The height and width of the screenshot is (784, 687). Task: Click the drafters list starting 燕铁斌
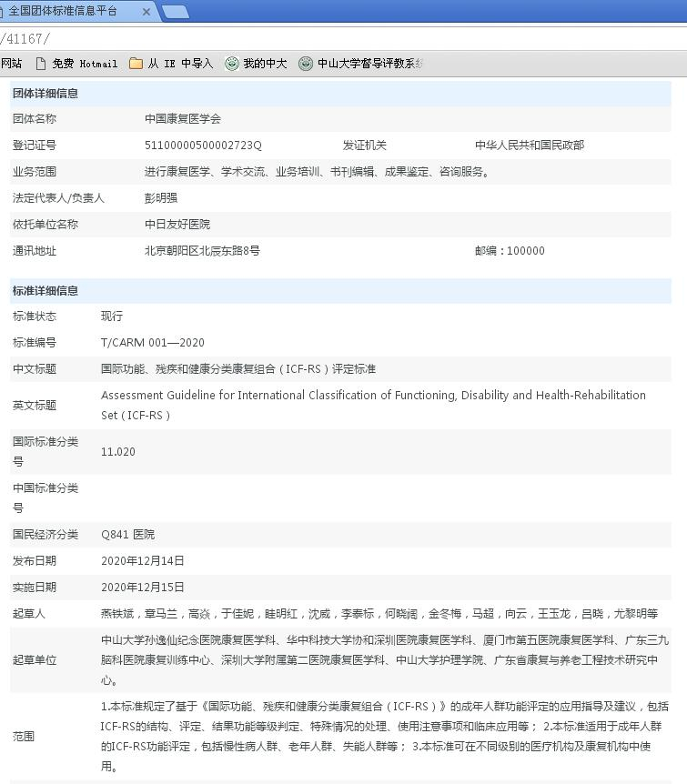(x=379, y=614)
